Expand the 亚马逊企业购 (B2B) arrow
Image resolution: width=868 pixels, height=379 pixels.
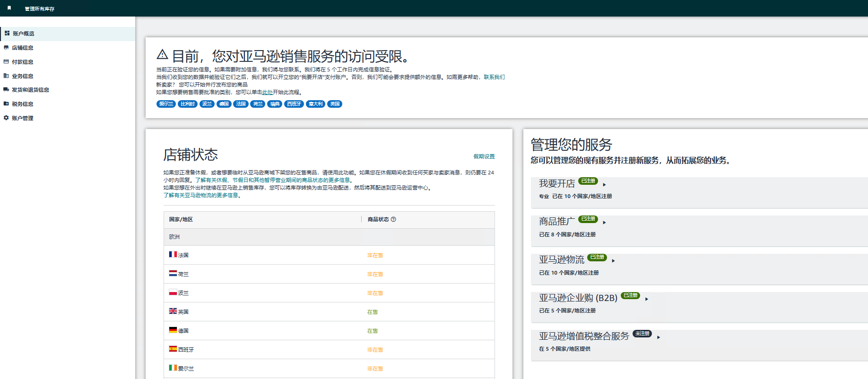coord(646,299)
